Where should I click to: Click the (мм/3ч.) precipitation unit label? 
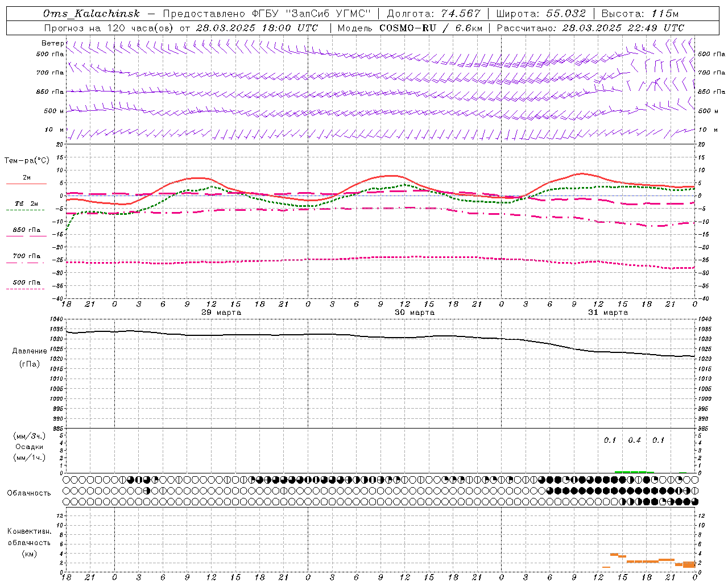point(30,436)
